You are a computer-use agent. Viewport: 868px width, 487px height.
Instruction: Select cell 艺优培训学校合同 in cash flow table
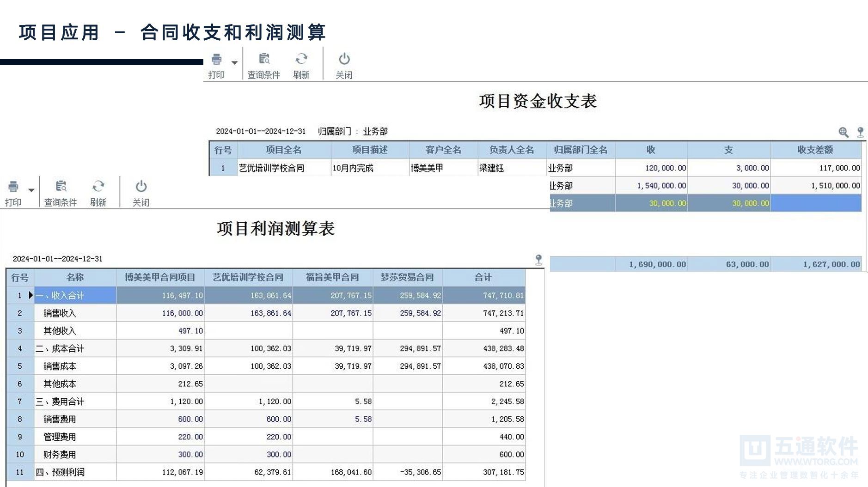(x=284, y=168)
